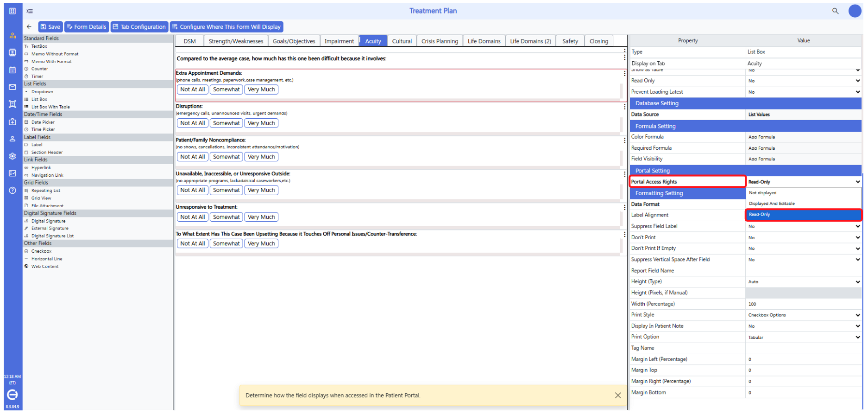The image size is (868, 415).
Task: Choose Displayed And Editable option
Action: [804, 204]
